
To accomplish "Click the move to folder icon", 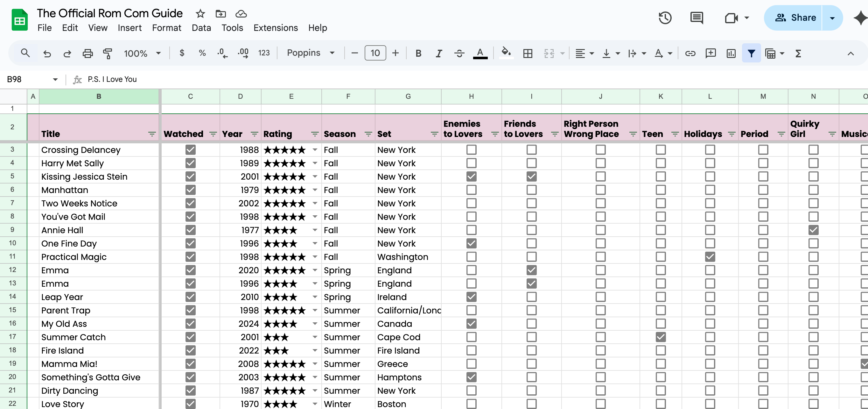I will (x=221, y=14).
